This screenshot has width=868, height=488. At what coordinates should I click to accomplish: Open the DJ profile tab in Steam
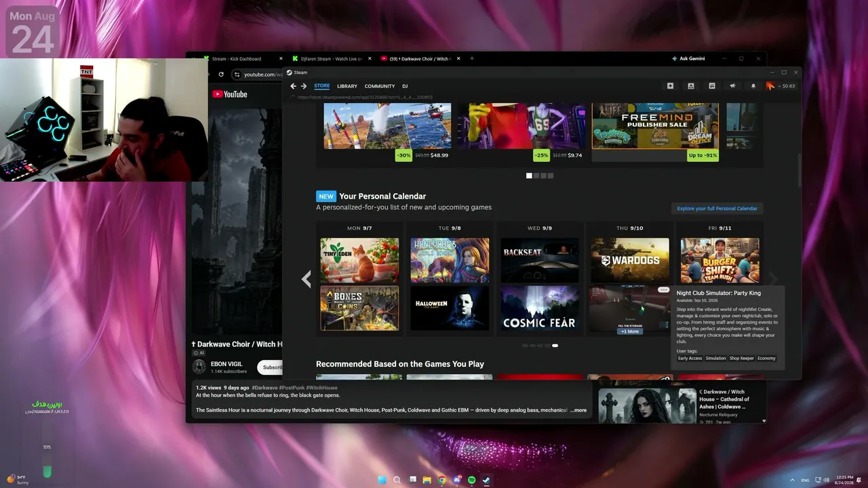coord(405,86)
